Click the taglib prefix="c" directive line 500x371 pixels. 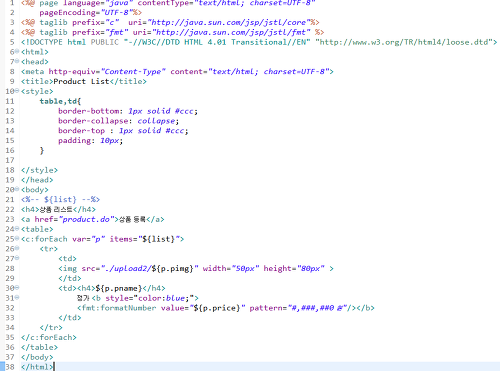170,22
